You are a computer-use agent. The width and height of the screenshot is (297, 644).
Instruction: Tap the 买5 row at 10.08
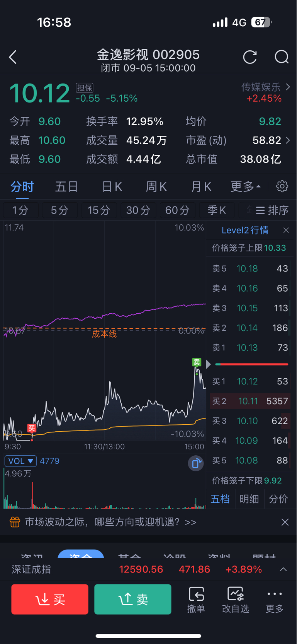(x=250, y=460)
